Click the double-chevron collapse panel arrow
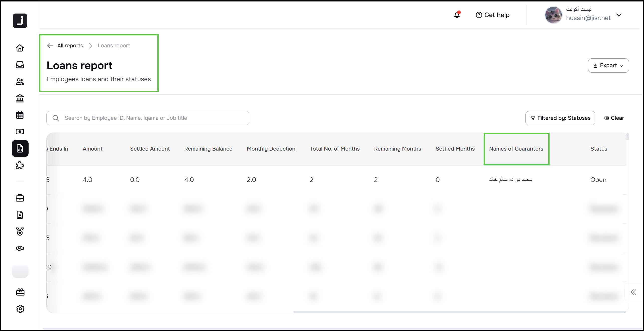Image resolution: width=644 pixels, height=331 pixels. click(x=633, y=292)
